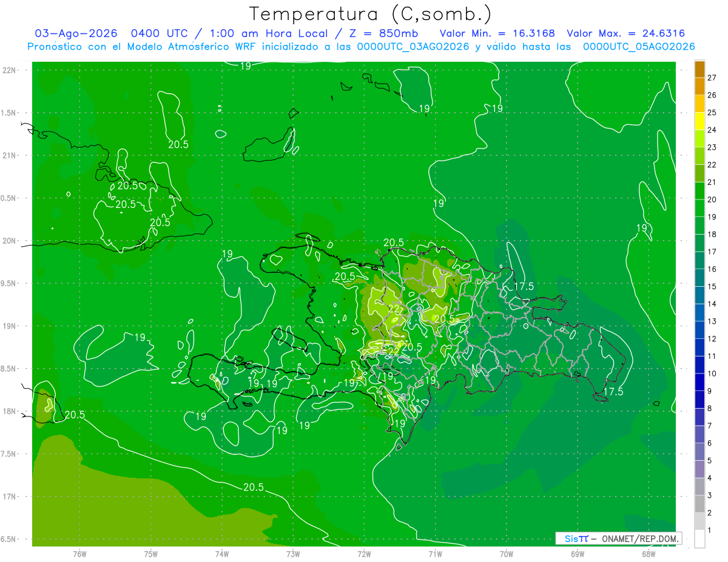The image size is (728, 562).
Task: Click initialization stamp "0000UTC_03AGO2026"
Action: [413, 47]
